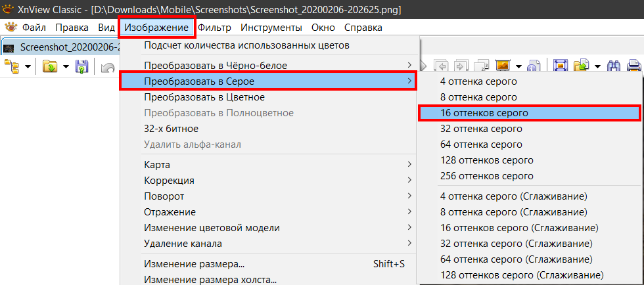Choose 32-х битное option
This screenshot has width=644, height=285.
(x=269, y=129)
